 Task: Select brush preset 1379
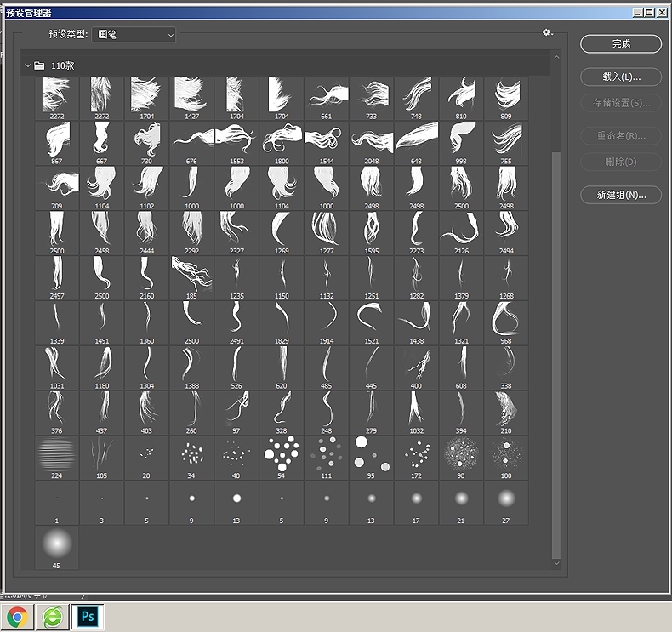coord(461,278)
